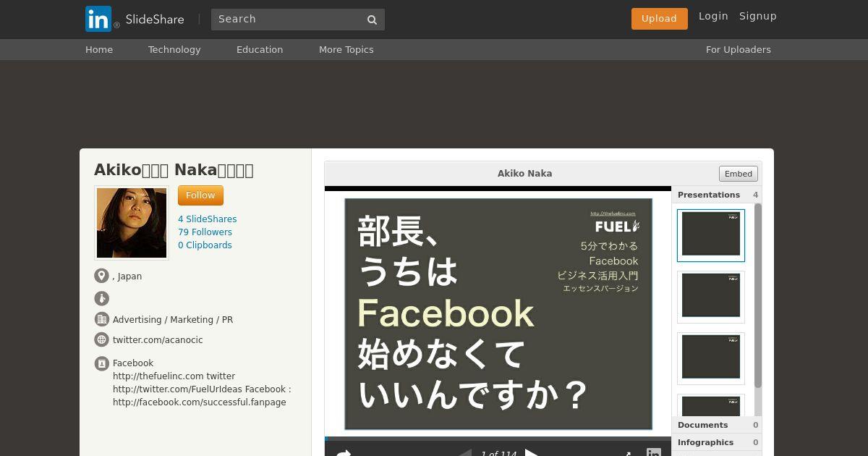Click 'Advertising / Marketing / PR' text
The image size is (868, 456).
click(x=173, y=320)
